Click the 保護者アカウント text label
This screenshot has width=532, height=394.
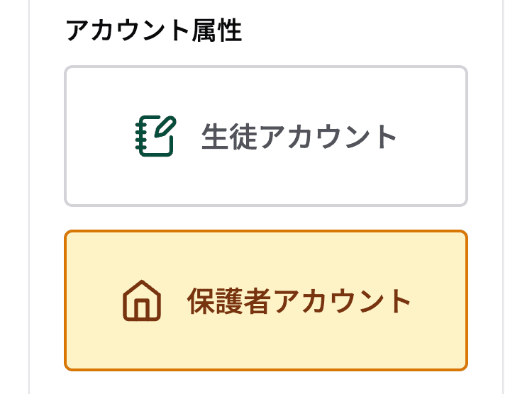pyautogui.click(x=299, y=302)
